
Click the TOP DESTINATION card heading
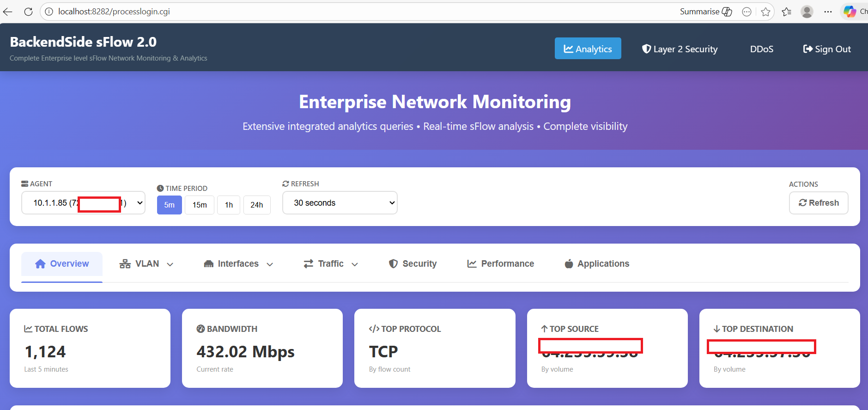pos(753,329)
